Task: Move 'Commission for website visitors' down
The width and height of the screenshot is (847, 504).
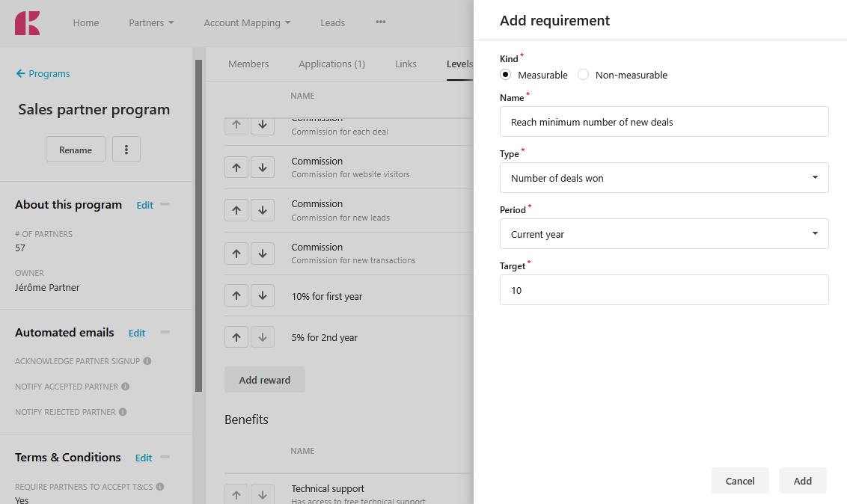Action: click(x=263, y=168)
